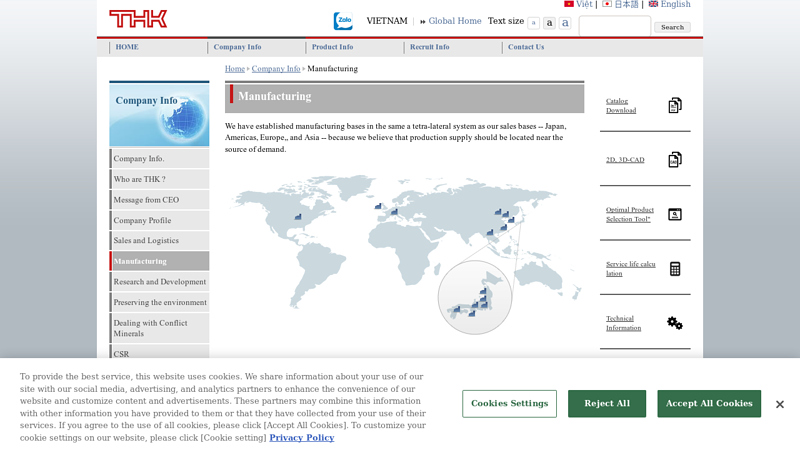Open Research and Development sidebar item
The width and height of the screenshot is (800, 450).
point(159,282)
